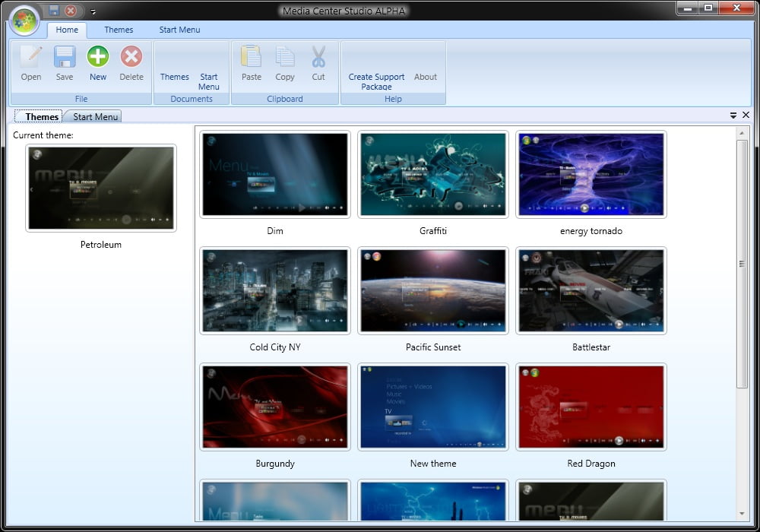Select the Start Menu document tab
760x532 pixels.
(95, 117)
